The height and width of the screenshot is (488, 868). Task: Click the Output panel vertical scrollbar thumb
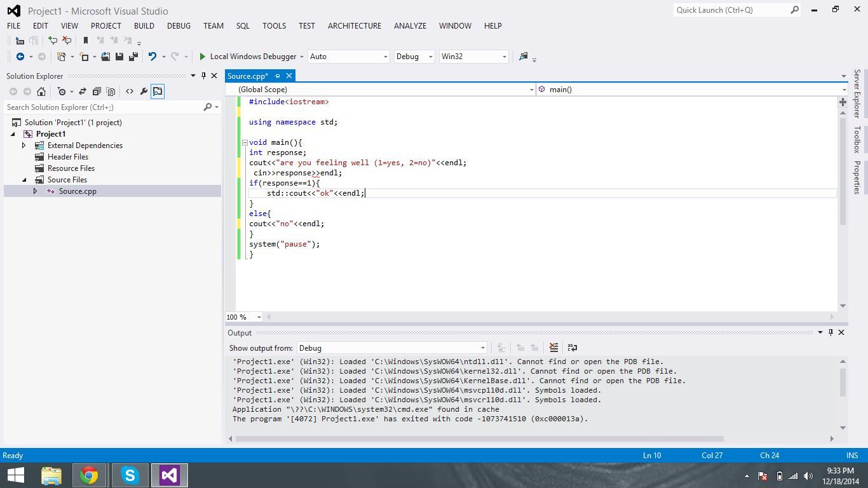coord(843,383)
